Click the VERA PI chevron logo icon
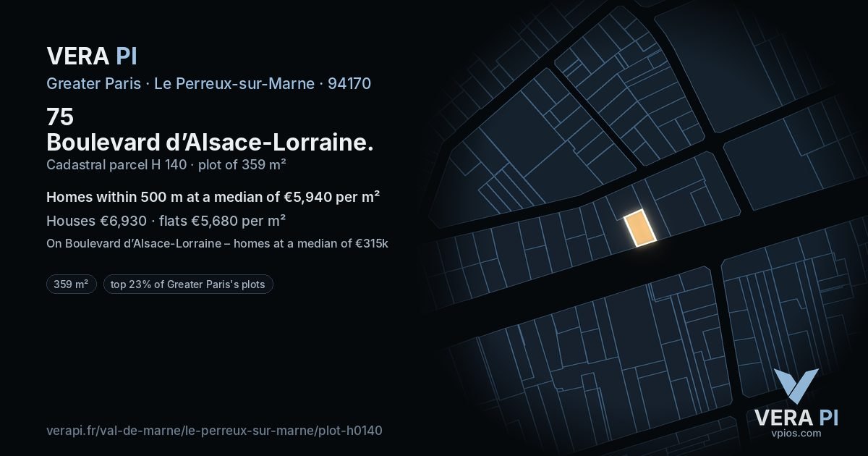Viewport: 868px width, 456px height. (x=796, y=386)
